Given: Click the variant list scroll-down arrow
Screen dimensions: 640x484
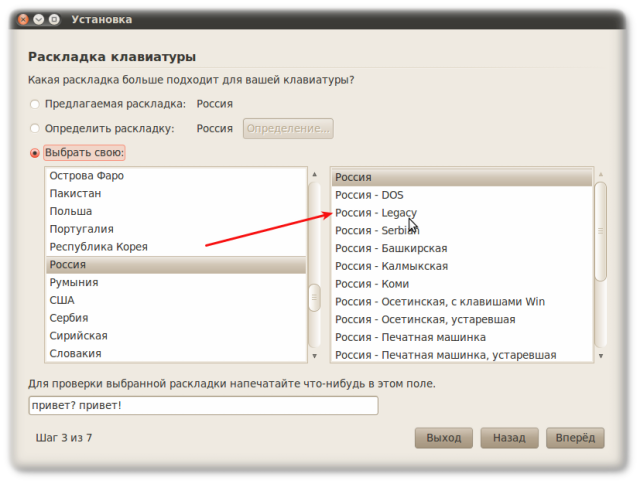Looking at the screenshot, I should 600,356.
